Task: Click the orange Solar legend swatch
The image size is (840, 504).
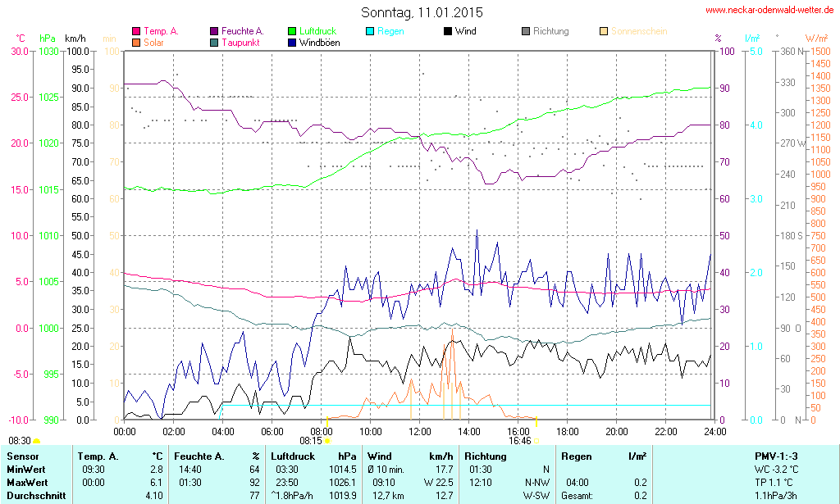Action: (x=136, y=42)
